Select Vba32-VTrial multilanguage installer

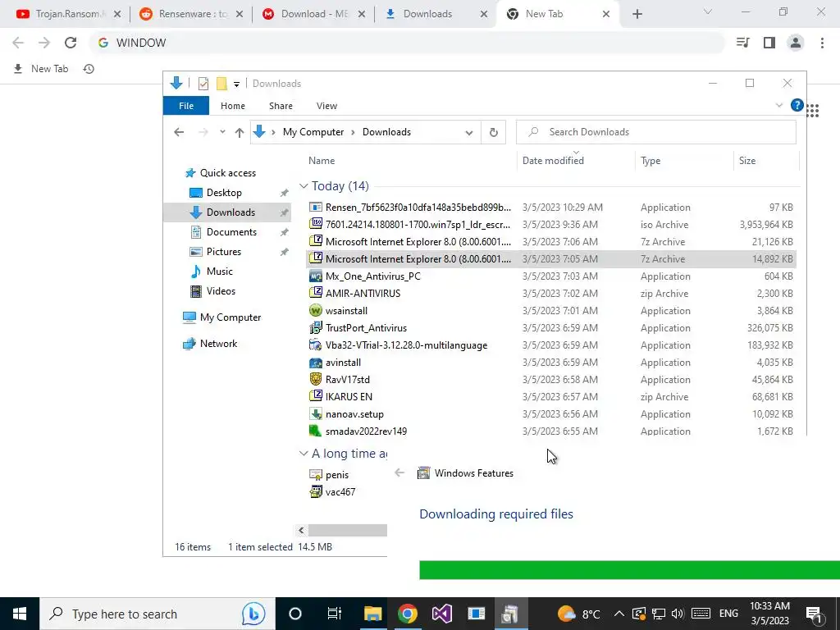[x=406, y=345]
